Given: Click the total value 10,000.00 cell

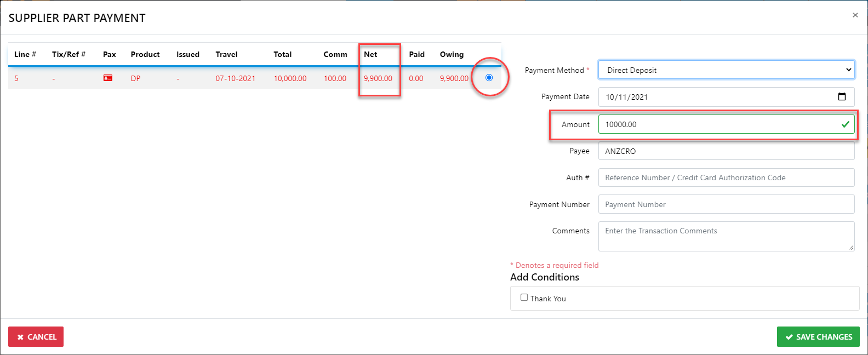Looking at the screenshot, I should (x=290, y=78).
